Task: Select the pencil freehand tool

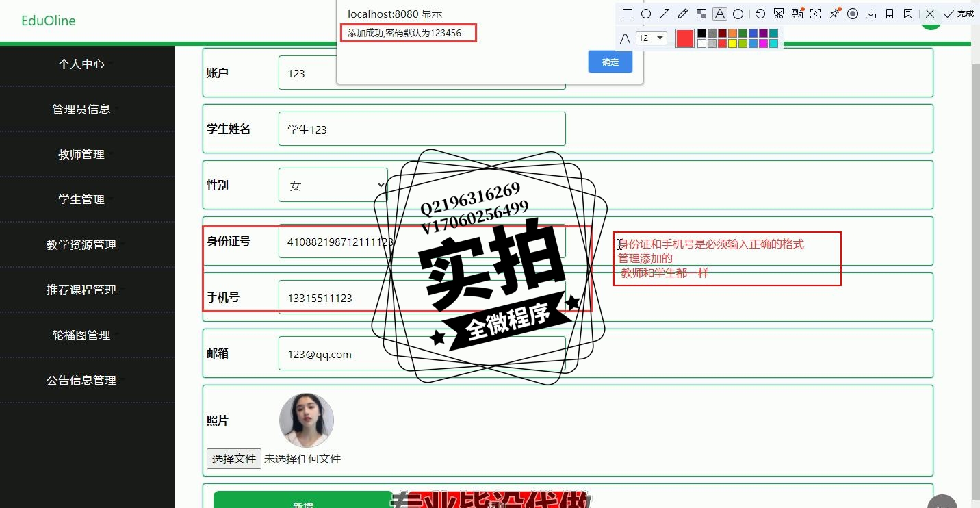Action: (683, 14)
